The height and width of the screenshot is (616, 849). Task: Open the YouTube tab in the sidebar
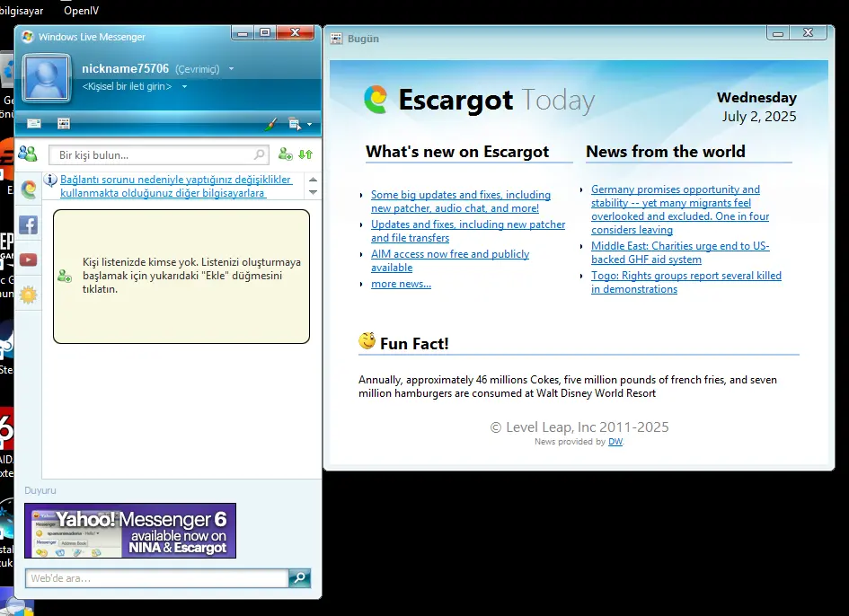(x=29, y=260)
